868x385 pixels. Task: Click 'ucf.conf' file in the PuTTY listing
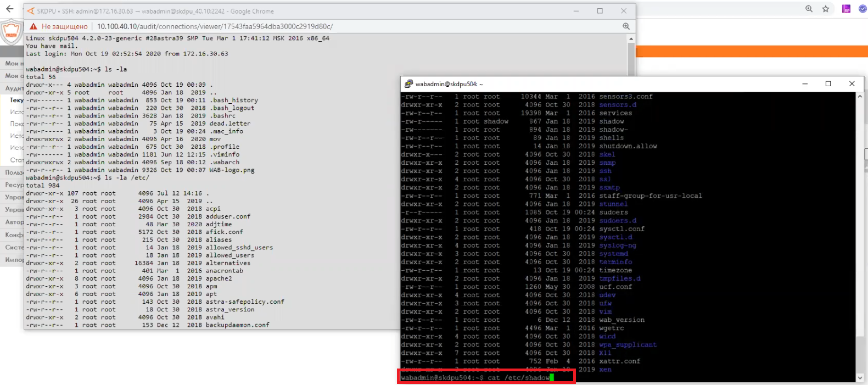coord(615,287)
